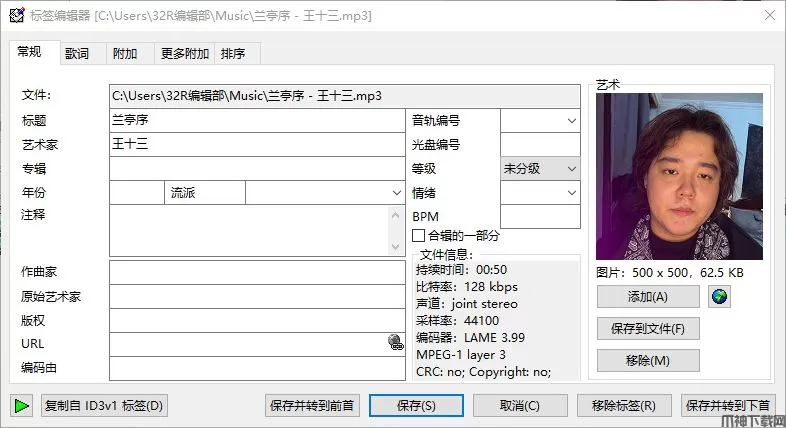Click 保存到文件(F) button

coord(648,329)
